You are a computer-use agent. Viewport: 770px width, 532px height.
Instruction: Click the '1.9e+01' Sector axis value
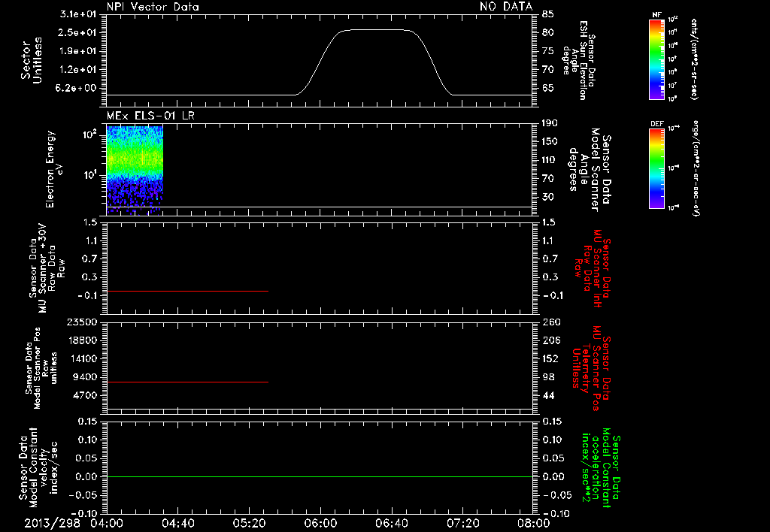point(78,51)
